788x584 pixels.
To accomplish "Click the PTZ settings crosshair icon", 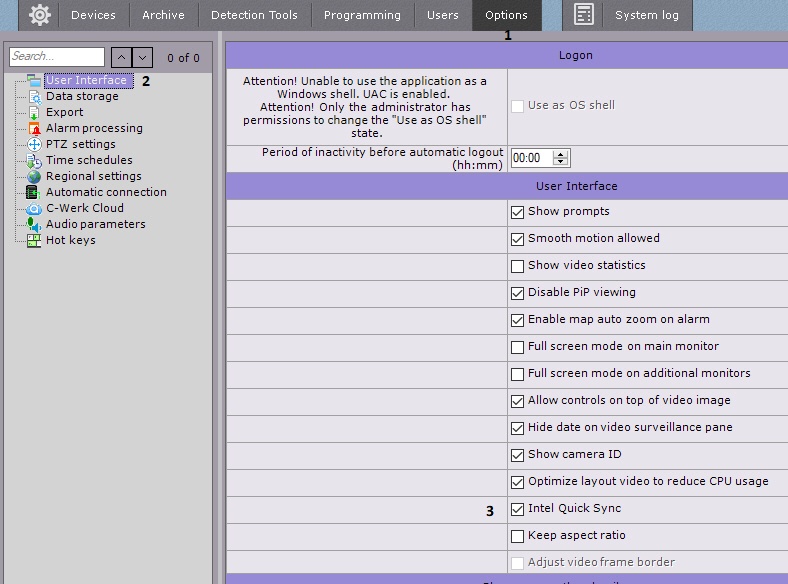I will tap(34, 145).
